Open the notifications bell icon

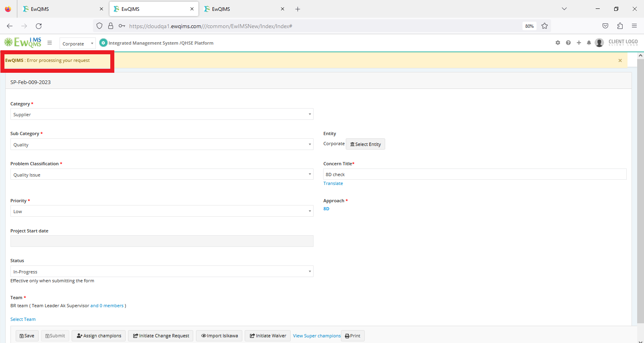pos(589,43)
